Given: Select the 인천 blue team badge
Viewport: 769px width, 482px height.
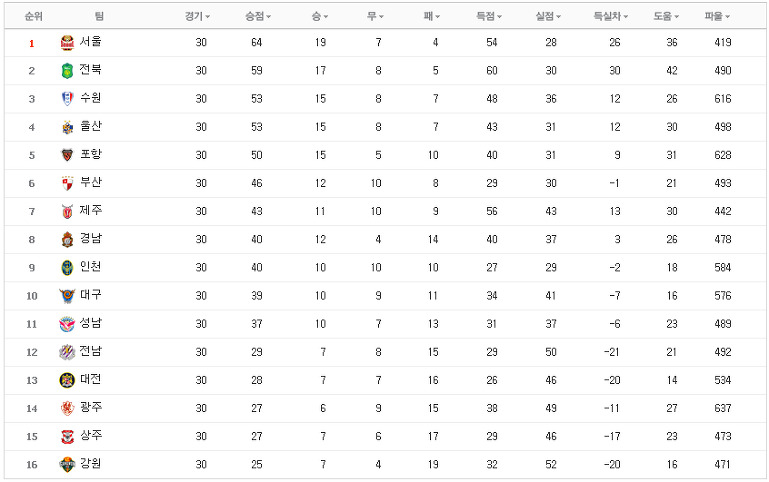Looking at the screenshot, I should click(67, 268).
